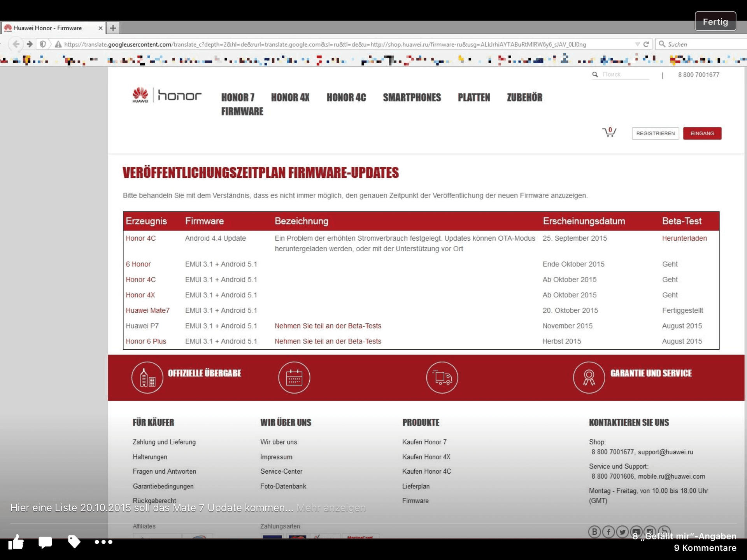Open the PLATTEN menu item
The width and height of the screenshot is (747, 560).
pyautogui.click(x=474, y=97)
